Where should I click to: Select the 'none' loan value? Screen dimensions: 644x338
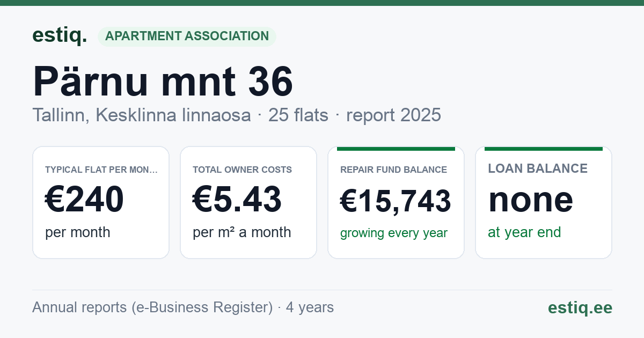[531, 200]
